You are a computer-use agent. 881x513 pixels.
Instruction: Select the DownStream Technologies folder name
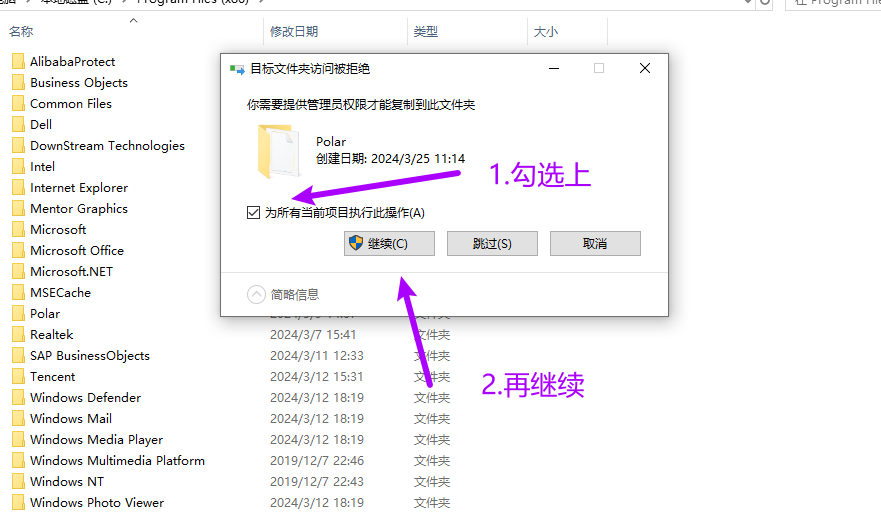coord(107,146)
